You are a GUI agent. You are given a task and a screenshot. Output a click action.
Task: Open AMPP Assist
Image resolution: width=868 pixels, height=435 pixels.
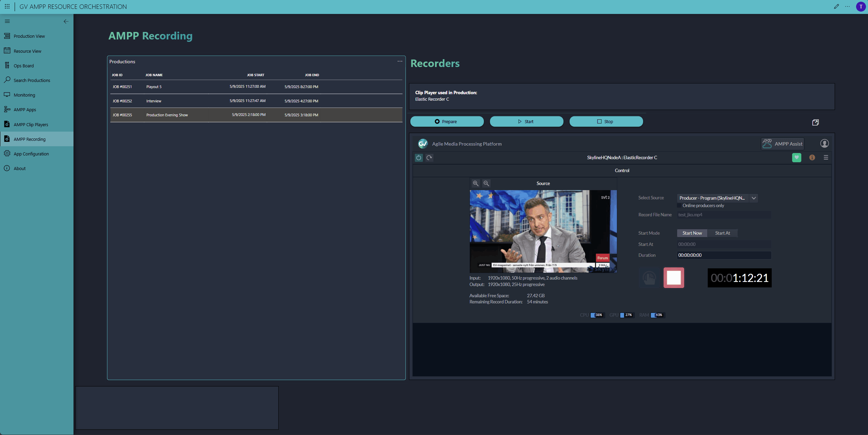[782, 144]
